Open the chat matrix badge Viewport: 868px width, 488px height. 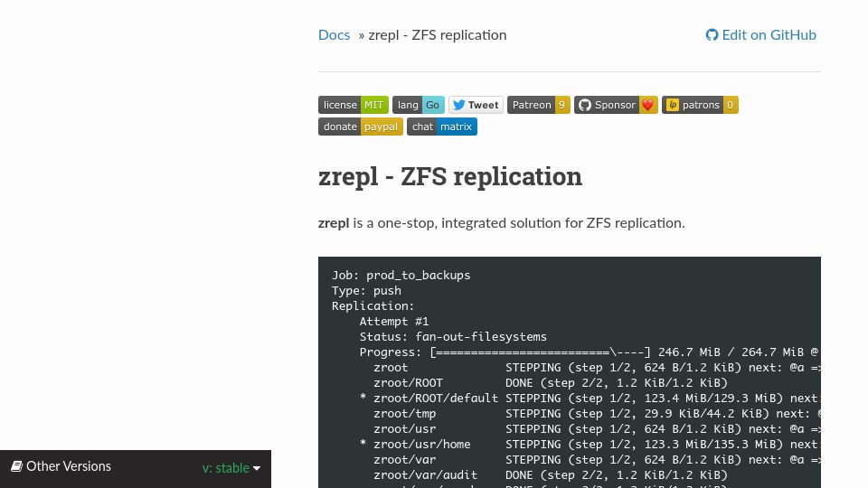(442, 127)
